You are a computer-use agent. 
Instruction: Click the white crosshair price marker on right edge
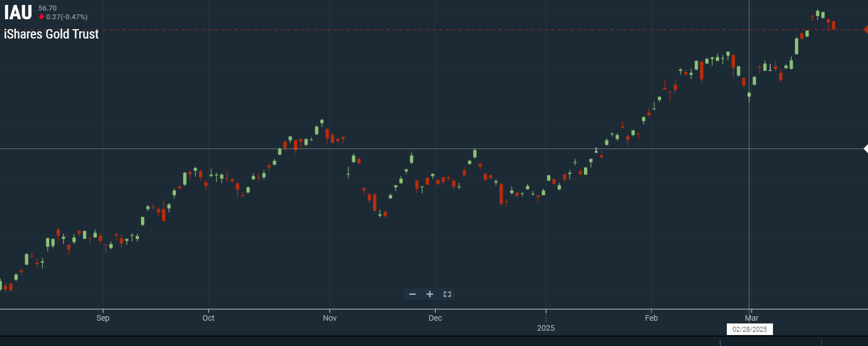coord(866,149)
